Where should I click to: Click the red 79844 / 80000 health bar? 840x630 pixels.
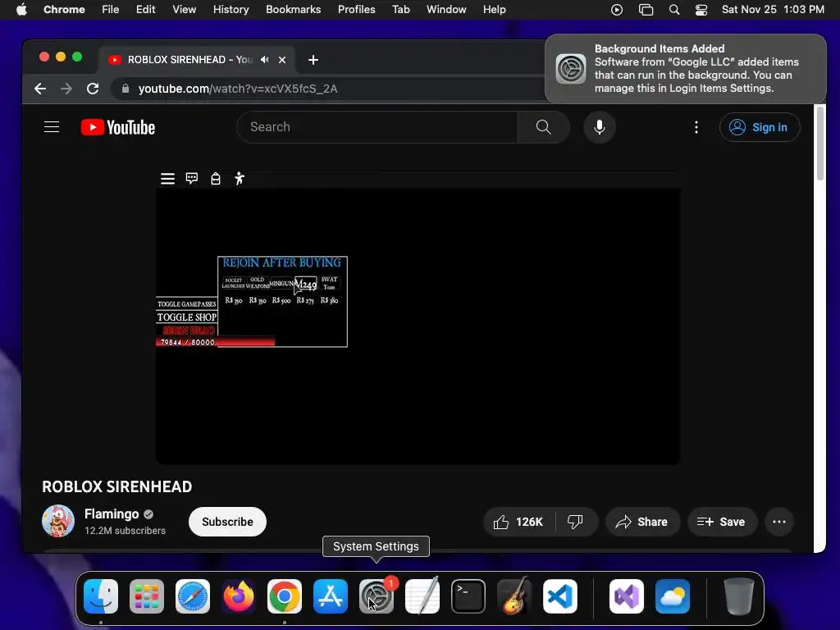point(216,342)
